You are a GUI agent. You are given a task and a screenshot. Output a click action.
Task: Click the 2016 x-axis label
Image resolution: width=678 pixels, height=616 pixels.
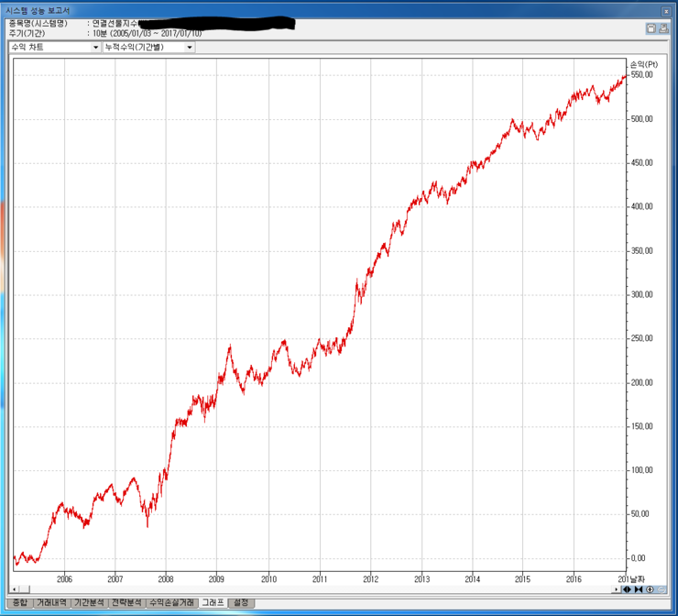click(x=574, y=579)
